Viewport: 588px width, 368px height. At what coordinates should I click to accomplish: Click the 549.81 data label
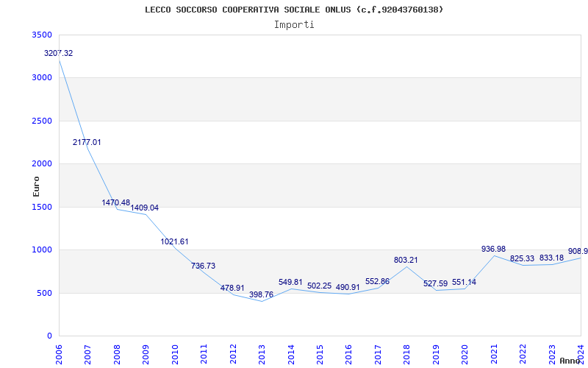click(290, 282)
